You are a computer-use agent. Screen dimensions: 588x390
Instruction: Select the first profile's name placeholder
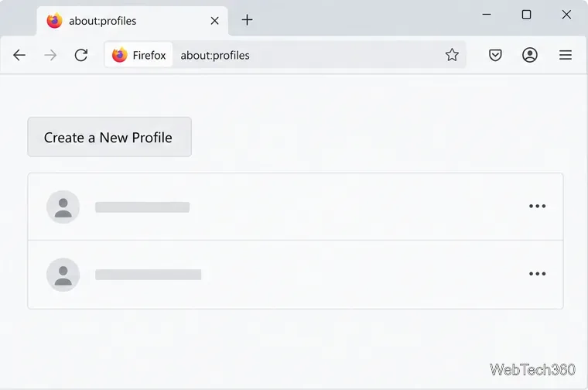pos(142,207)
